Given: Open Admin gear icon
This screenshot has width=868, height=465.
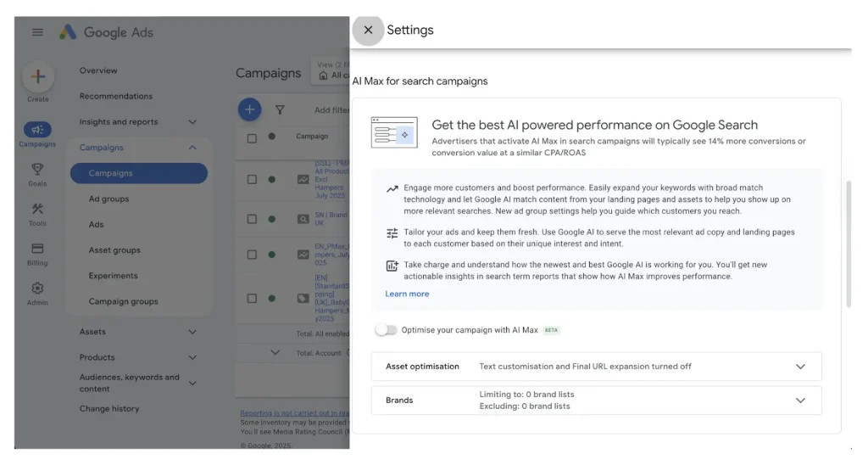Looking at the screenshot, I should coord(37,289).
